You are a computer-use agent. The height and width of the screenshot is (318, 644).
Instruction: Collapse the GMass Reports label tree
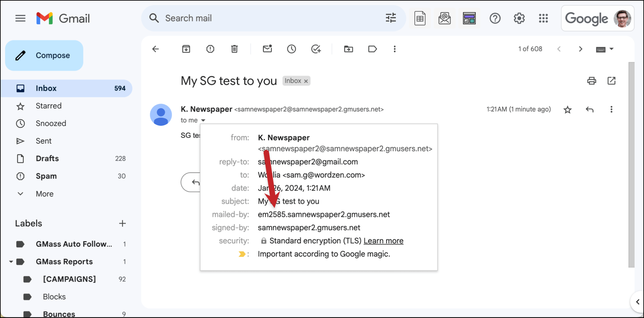pyautogui.click(x=11, y=262)
